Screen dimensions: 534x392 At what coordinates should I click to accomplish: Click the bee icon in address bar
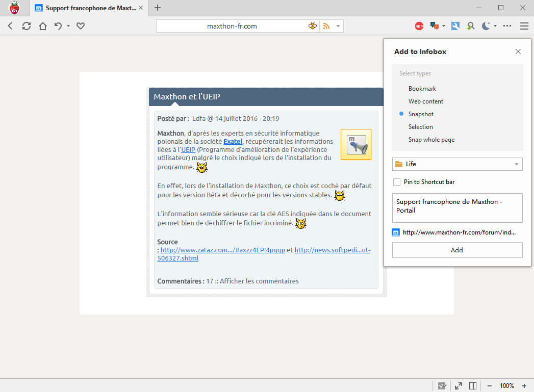coord(312,26)
